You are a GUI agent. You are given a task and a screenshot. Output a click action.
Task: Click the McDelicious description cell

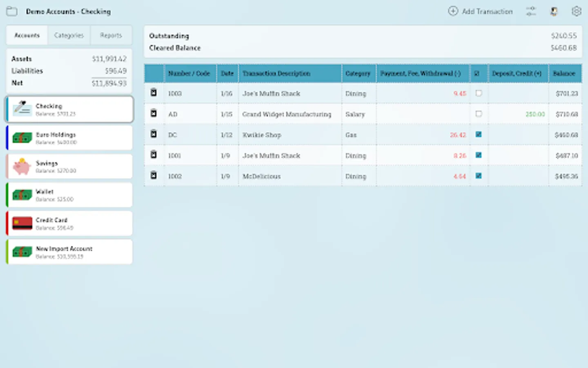(x=290, y=176)
